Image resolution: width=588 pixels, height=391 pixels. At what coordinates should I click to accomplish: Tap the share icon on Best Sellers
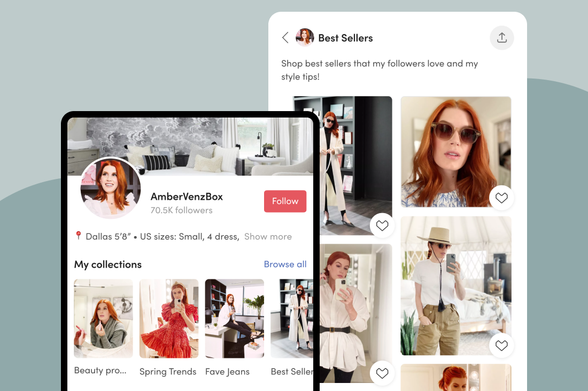point(502,37)
